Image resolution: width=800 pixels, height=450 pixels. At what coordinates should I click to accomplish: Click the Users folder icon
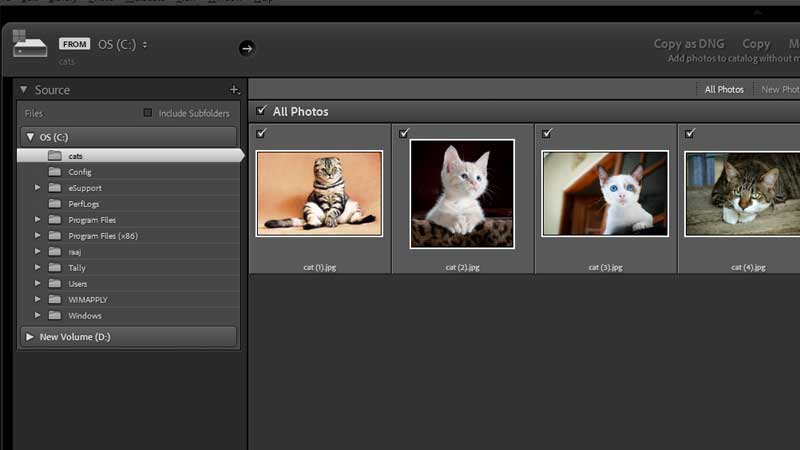(55, 283)
